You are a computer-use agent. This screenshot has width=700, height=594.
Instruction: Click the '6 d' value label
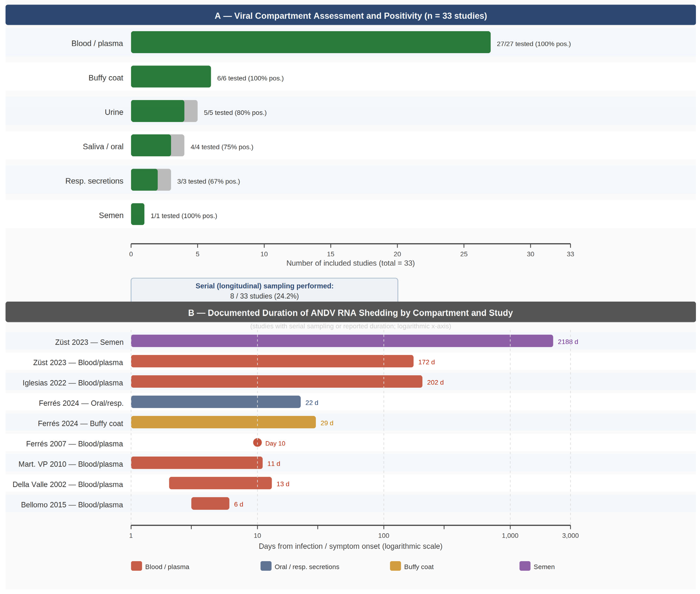238,504
